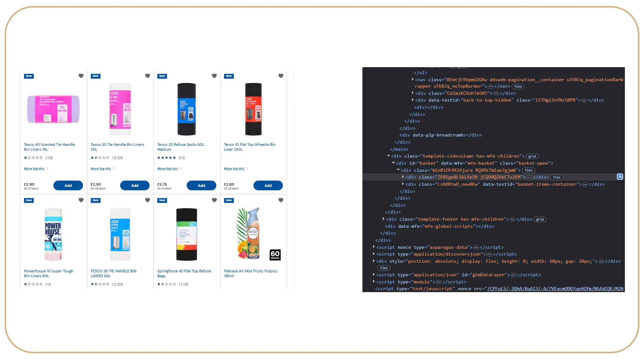Click the flex badge next to the pagination nav
644x359 pixels.
pyautogui.click(x=518, y=86)
